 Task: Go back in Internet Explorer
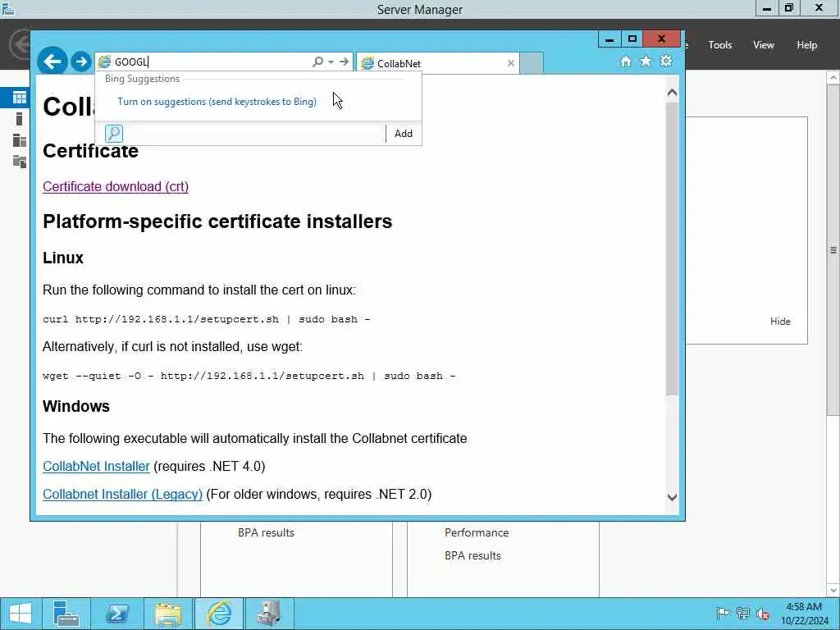click(52, 62)
